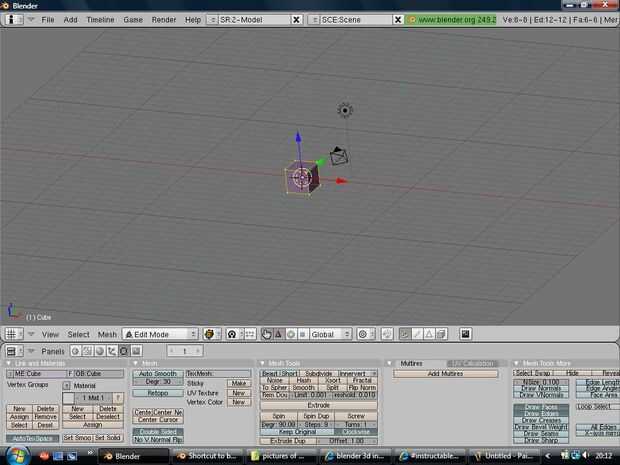Adjust the NSize 0.100 slider
Screen dimensions: 620x465
(541, 382)
